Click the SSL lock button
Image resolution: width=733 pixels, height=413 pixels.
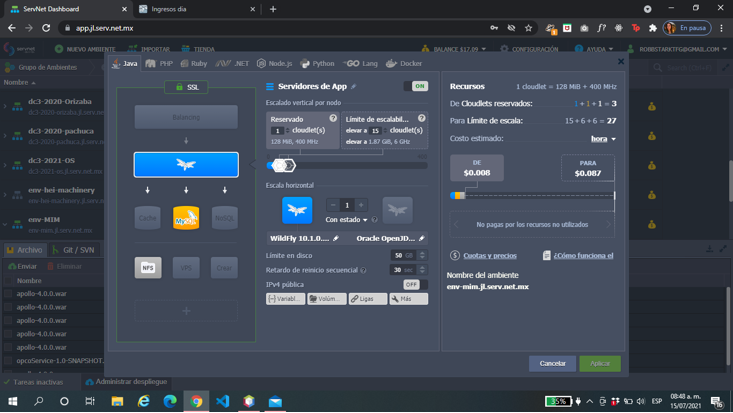point(186,87)
